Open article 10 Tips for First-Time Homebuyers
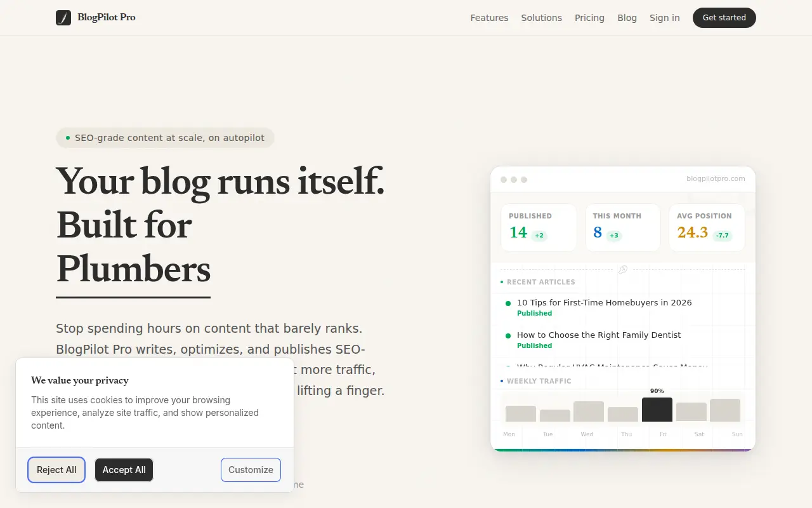Screen dimensions: 812x508 [x=604, y=303]
